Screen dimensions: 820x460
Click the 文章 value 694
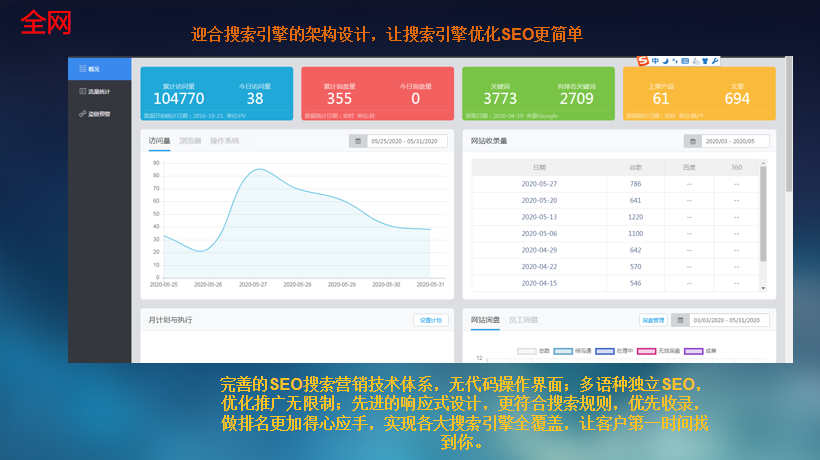click(737, 99)
